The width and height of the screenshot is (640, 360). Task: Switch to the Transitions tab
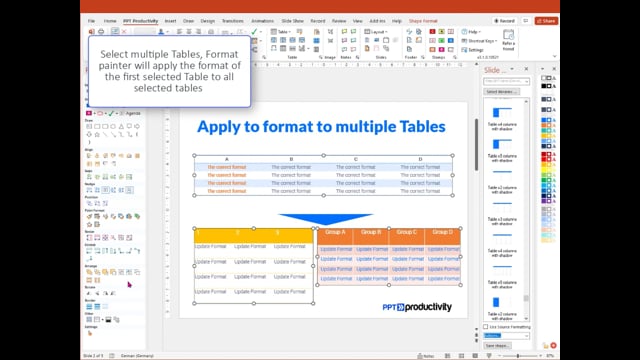coord(233,21)
